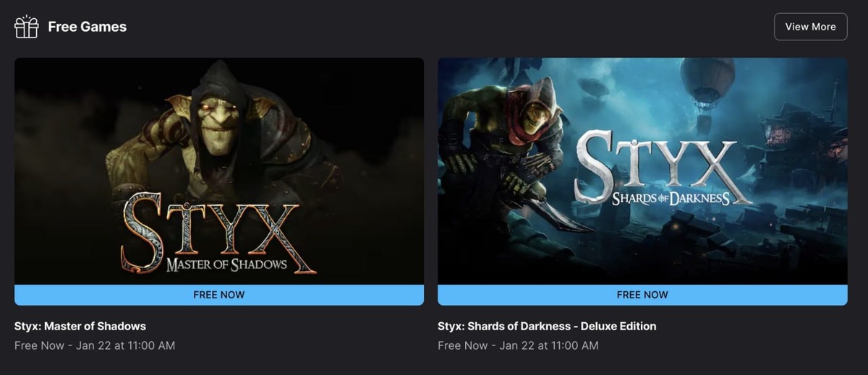The height and width of the screenshot is (375, 868).
Task: Open Styx: Master of Shadows cover artwork
Action: pyautogui.click(x=219, y=171)
